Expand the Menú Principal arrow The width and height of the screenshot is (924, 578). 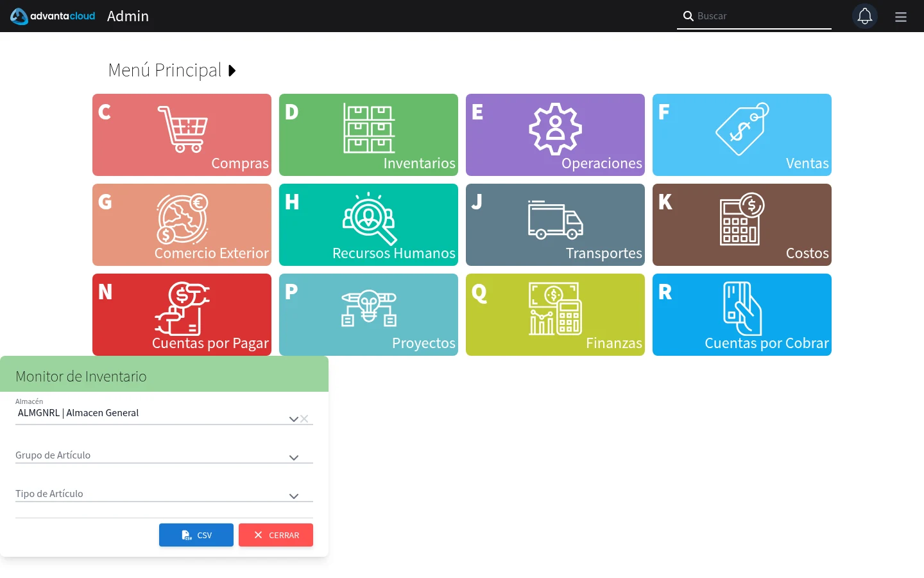[232, 71]
